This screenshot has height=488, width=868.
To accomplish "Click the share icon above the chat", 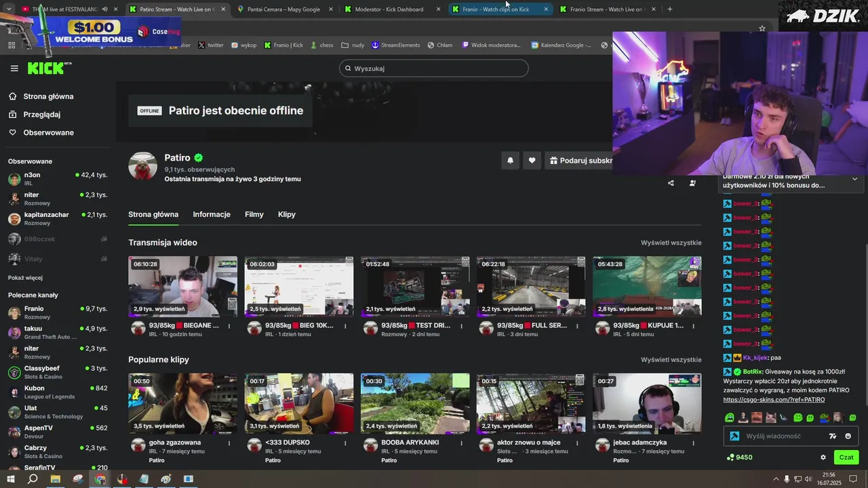I will (x=671, y=183).
